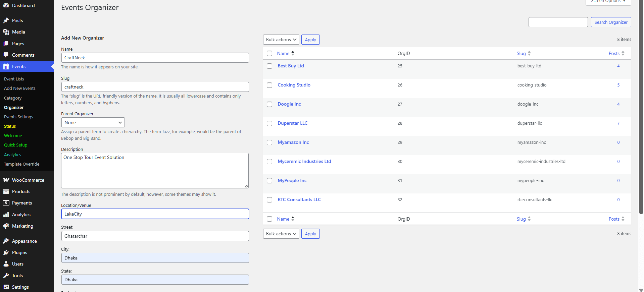Expand the top Bulk actions dropdown
Viewport: 644px width, 292px height.
(x=281, y=40)
